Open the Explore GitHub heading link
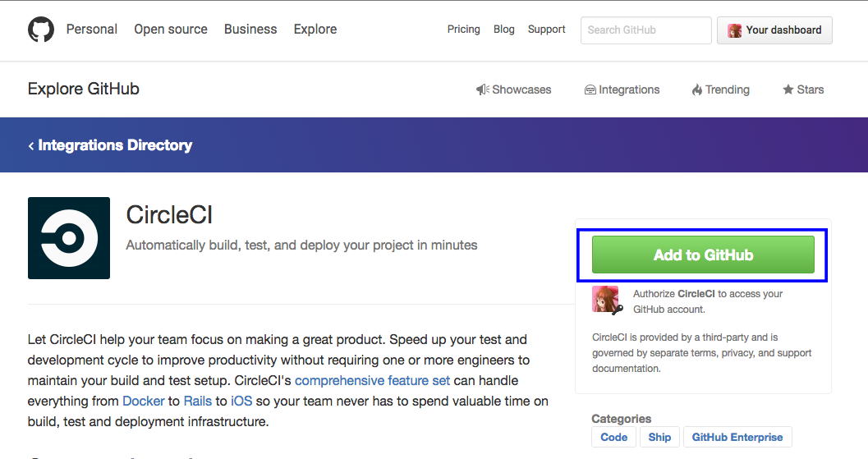868x459 pixels. click(84, 90)
